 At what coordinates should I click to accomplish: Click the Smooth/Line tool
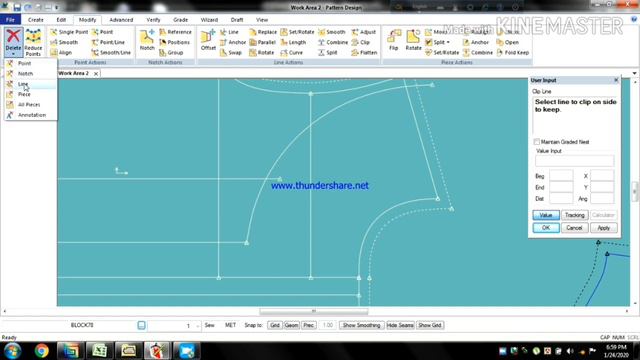tap(111, 53)
